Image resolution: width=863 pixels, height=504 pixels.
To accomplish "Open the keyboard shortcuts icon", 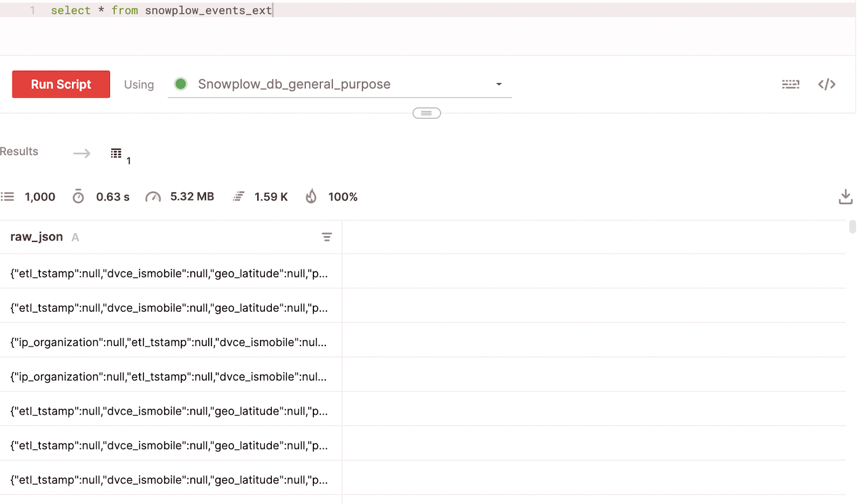I will tap(791, 84).
